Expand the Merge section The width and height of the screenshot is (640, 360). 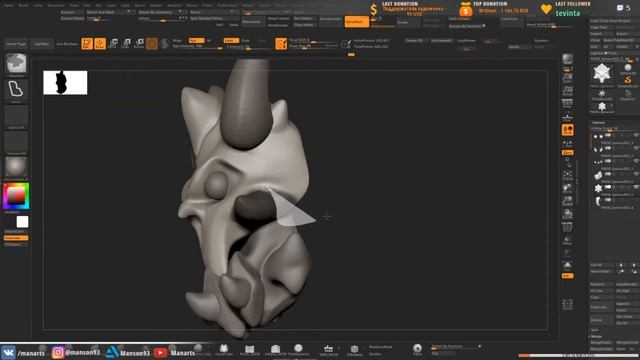click(x=596, y=336)
